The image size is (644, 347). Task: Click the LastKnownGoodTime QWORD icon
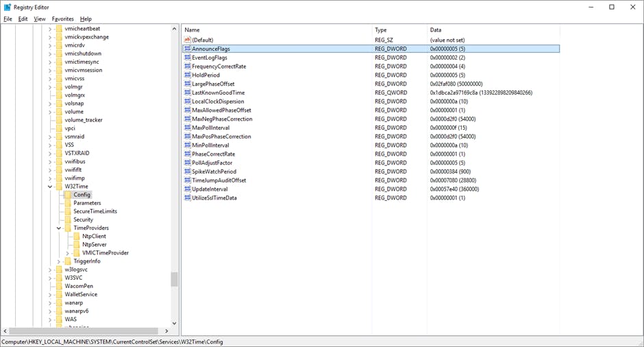point(187,93)
